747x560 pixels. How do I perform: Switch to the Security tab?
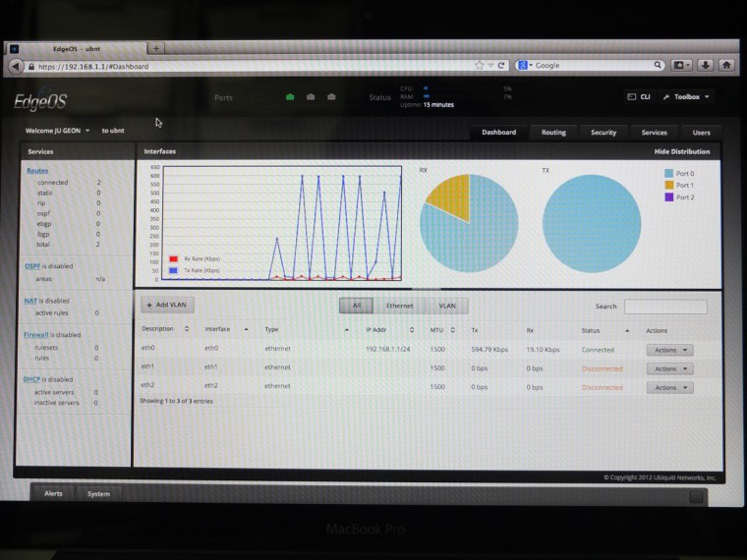603,133
